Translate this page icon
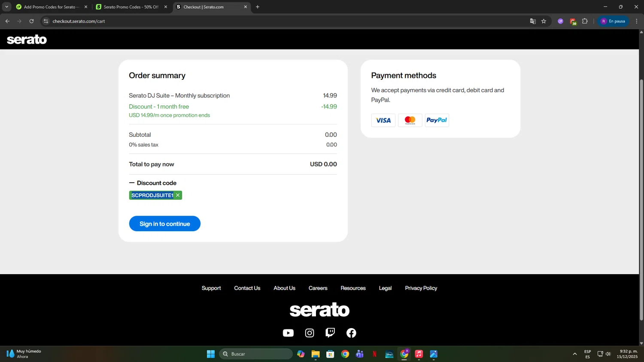This screenshot has height=362, width=644. 533,21
